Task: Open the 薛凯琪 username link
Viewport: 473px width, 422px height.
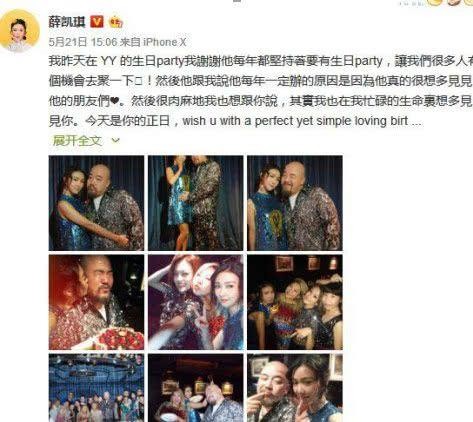Action: point(67,22)
